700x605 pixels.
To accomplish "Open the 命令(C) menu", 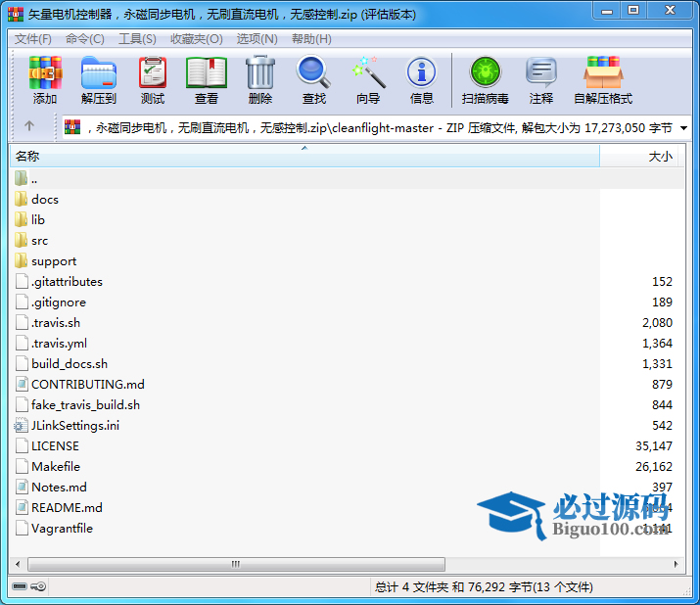I will coord(85,39).
